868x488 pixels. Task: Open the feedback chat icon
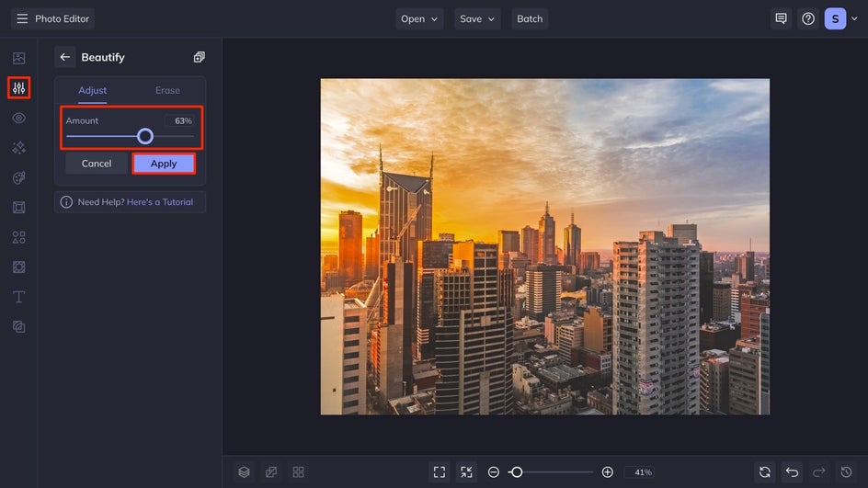click(x=781, y=18)
